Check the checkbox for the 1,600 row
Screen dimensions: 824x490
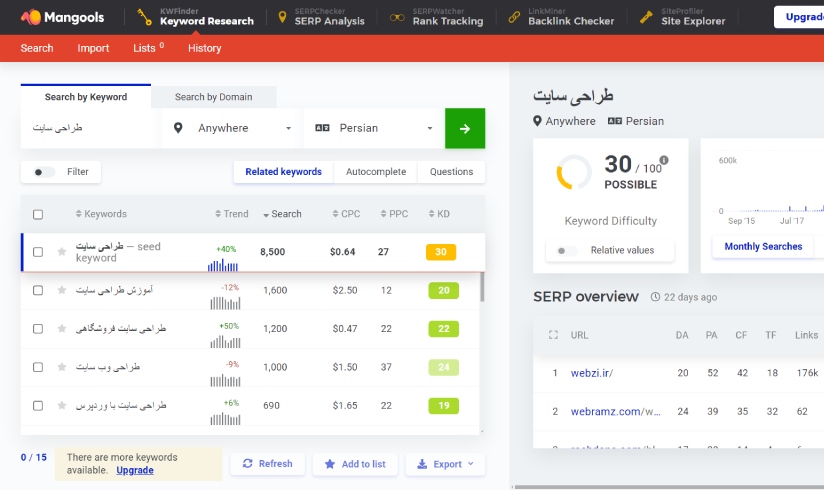(x=38, y=290)
